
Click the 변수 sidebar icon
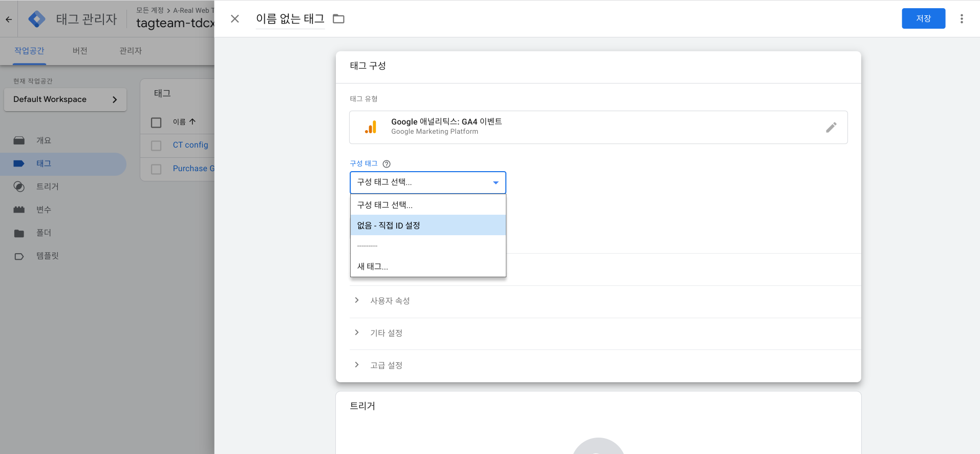point(19,210)
